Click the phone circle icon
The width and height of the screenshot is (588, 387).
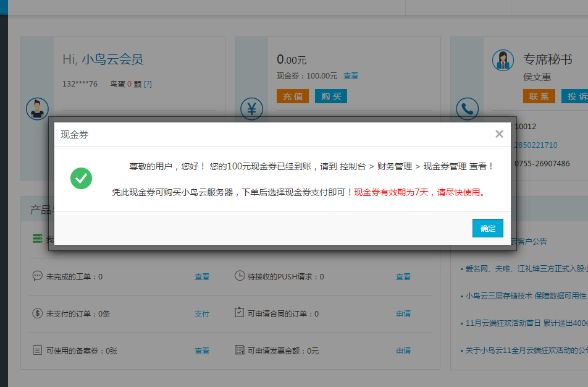coord(467,109)
